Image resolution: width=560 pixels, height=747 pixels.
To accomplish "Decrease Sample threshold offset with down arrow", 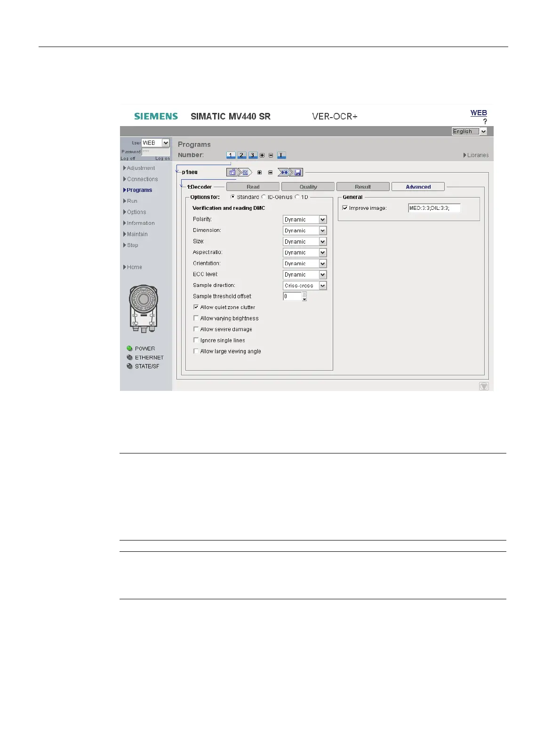I will pos(304,299).
